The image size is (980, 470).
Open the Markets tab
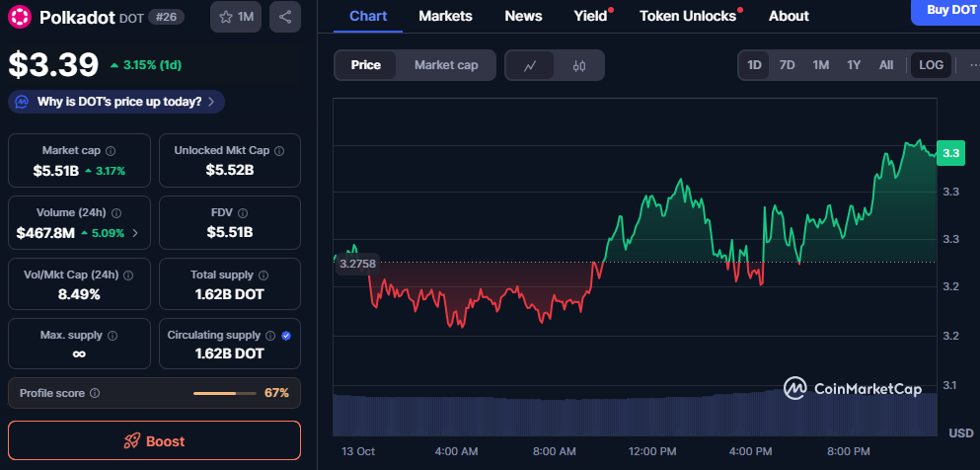[x=445, y=16]
